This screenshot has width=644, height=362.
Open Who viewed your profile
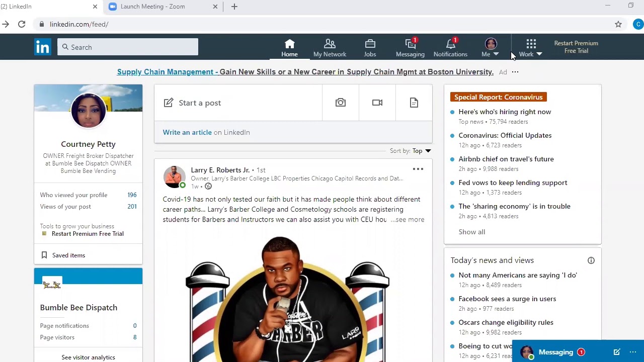click(x=88, y=195)
